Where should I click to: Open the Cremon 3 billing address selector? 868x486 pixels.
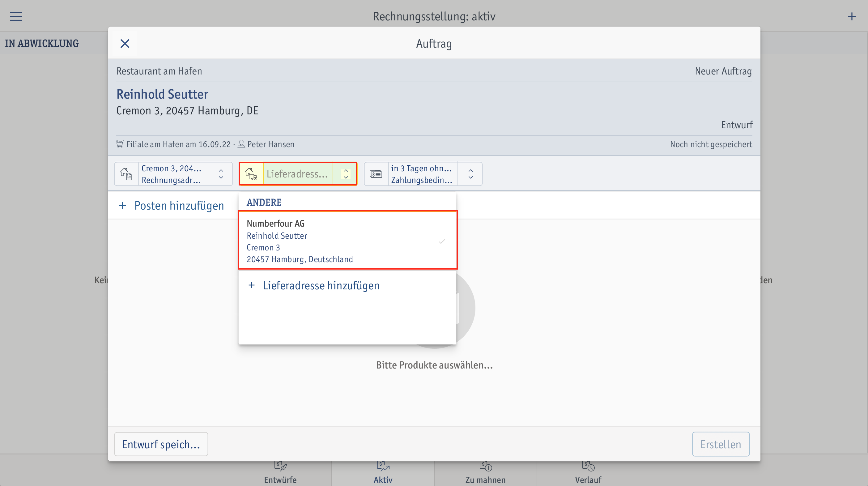(x=173, y=174)
